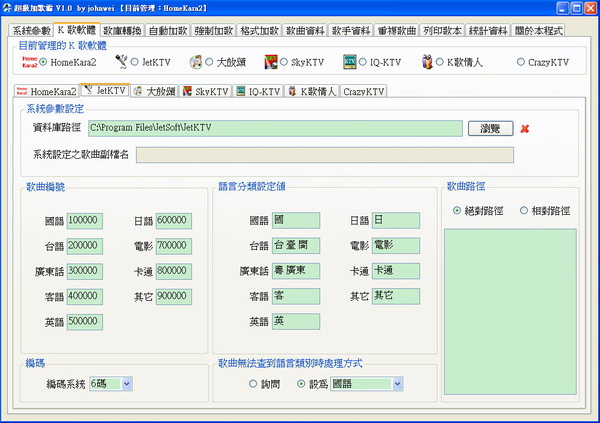
Task: Open 歌曲資料 main tab
Action: click(305, 31)
